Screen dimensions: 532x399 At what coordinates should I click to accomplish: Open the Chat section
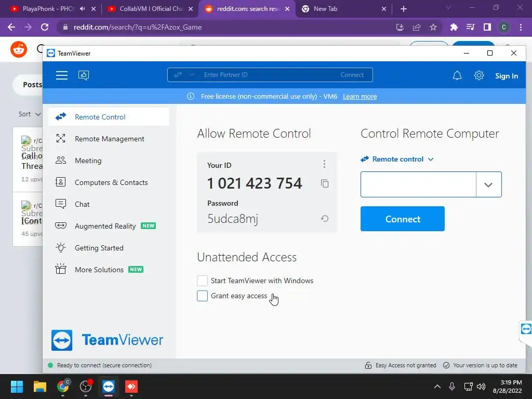(x=109, y=204)
